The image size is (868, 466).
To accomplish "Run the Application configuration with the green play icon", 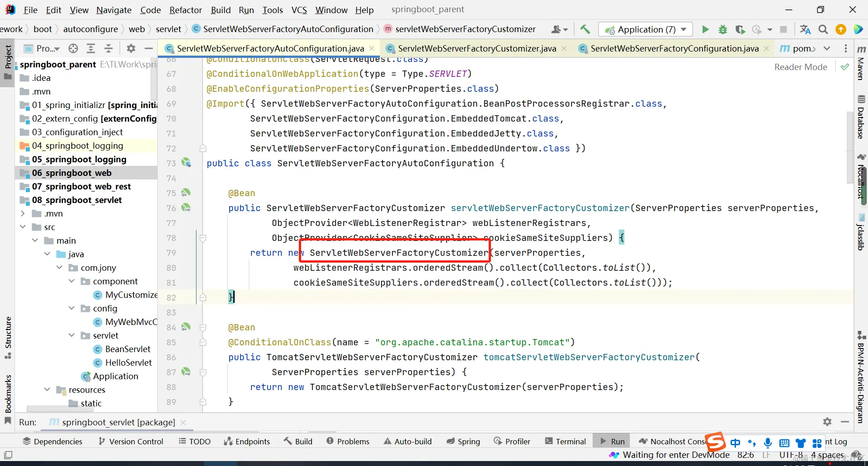I will point(705,29).
